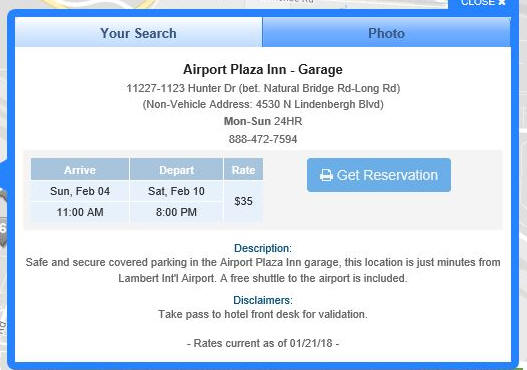Screen dimensions: 527x370
Task: Click the Sat, Feb 10 departure date
Action: tap(176, 191)
